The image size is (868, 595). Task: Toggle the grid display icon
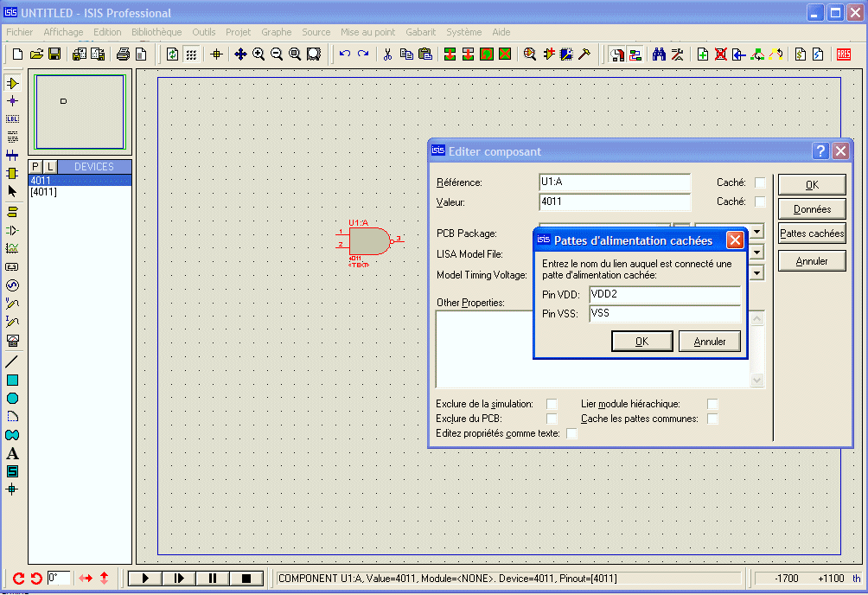(x=191, y=54)
